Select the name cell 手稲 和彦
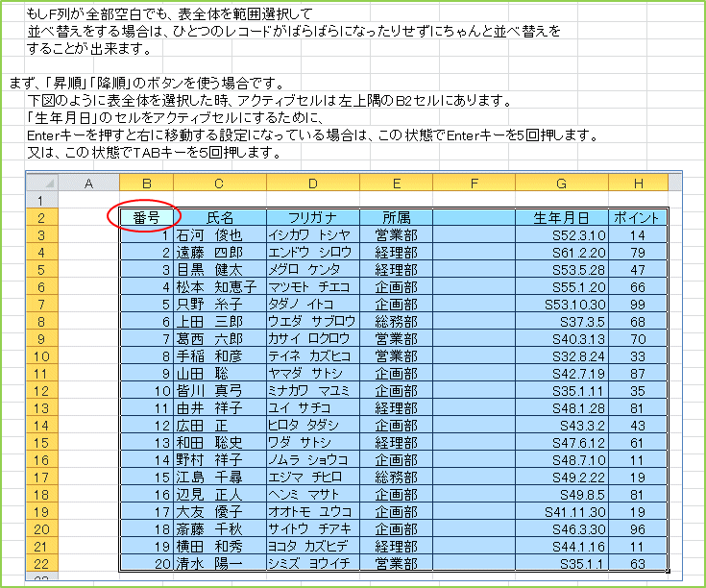This screenshot has width=706, height=588. tap(220, 355)
